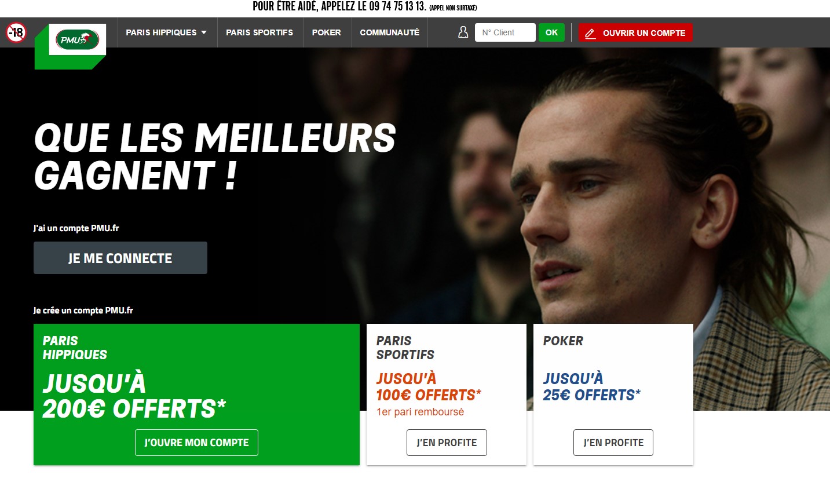Click the -18 age restriction icon

[x=16, y=32]
